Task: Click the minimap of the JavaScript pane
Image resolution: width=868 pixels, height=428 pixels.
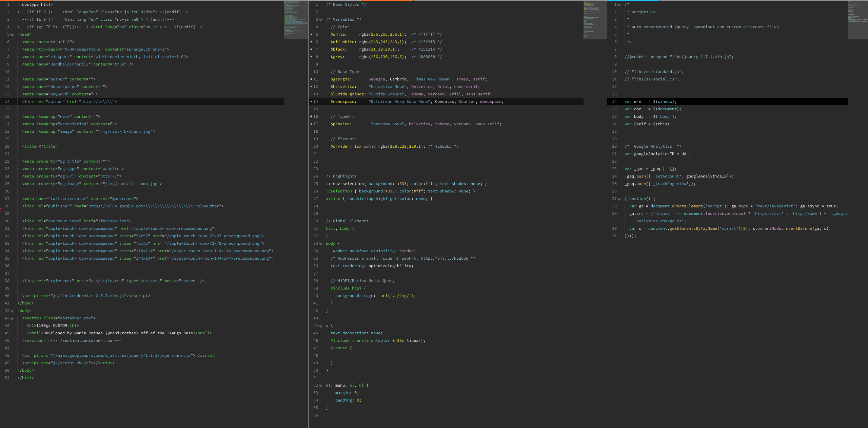Action: [x=858, y=20]
